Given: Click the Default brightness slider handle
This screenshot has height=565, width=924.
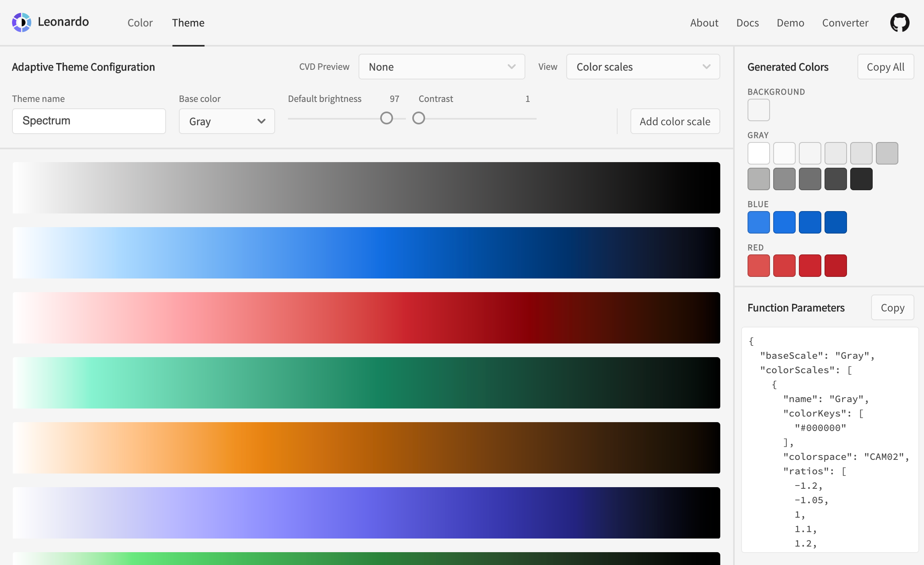Looking at the screenshot, I should click(387, 118).
